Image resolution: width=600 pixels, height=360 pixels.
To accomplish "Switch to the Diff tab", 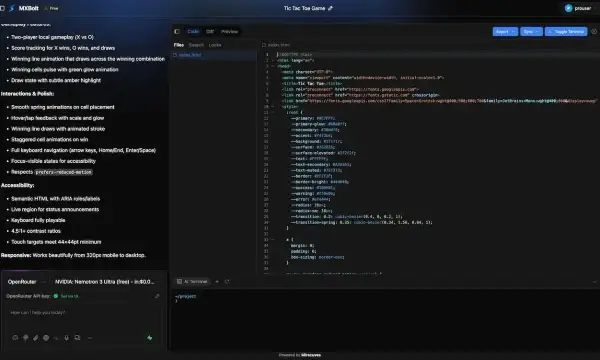I will coord(210,31).
